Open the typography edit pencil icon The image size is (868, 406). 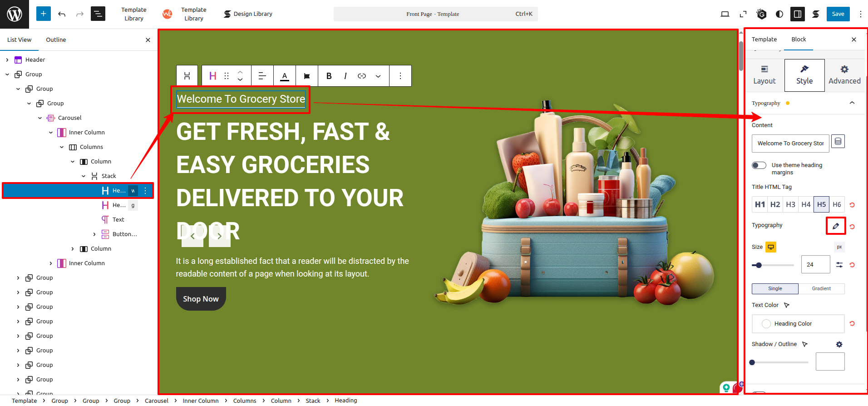[x=836, y=226]
